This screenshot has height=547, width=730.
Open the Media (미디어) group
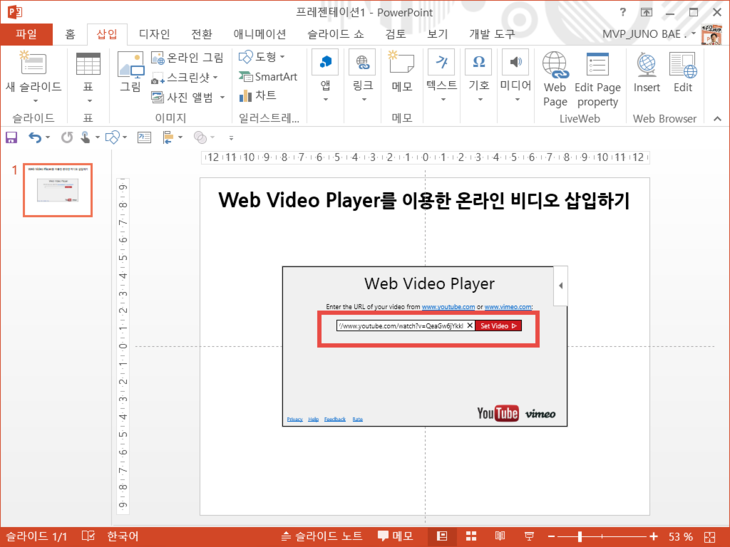click(x=515, y=62)
